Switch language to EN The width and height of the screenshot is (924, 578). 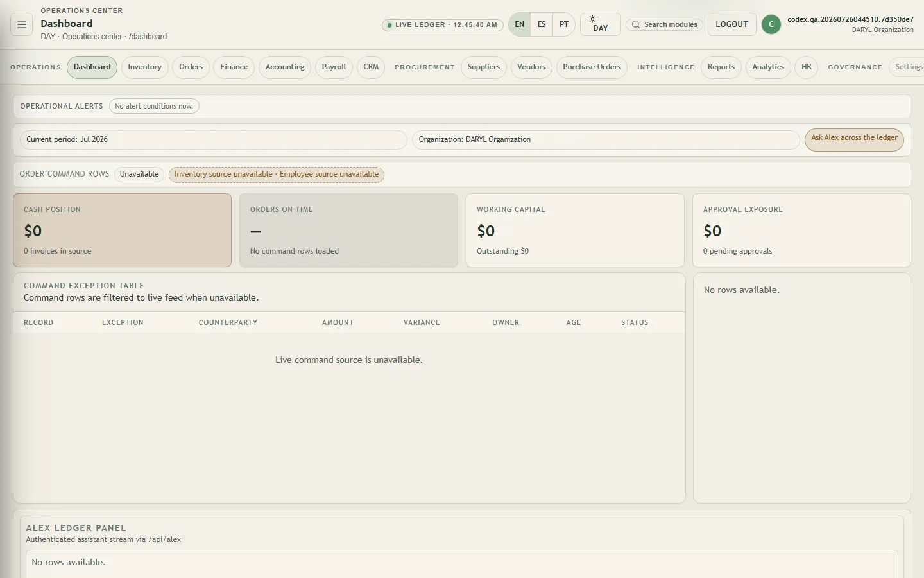(x=520, y=24)
